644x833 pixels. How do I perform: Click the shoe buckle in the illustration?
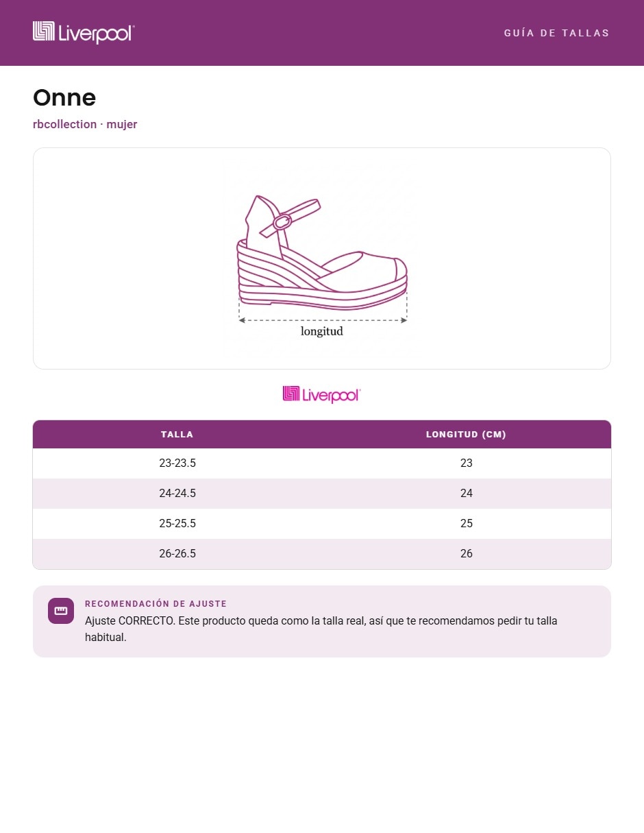pos(282,221)
